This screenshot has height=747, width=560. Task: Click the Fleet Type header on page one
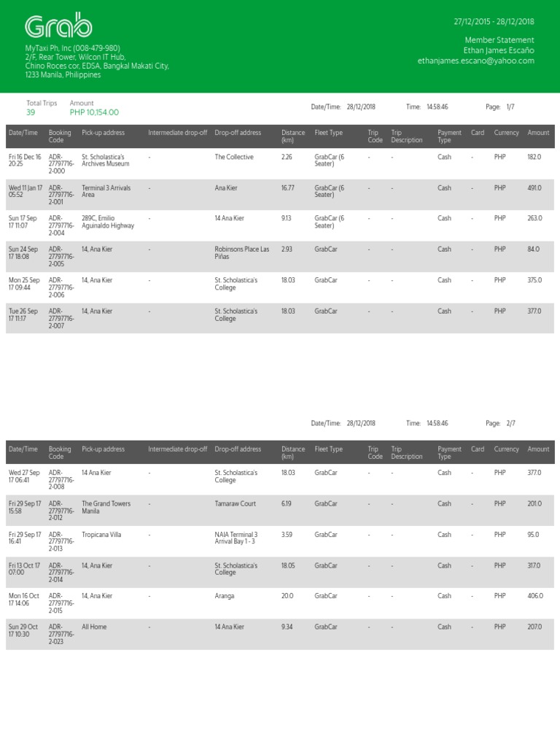pyautogui.click(x=329, y=133)
